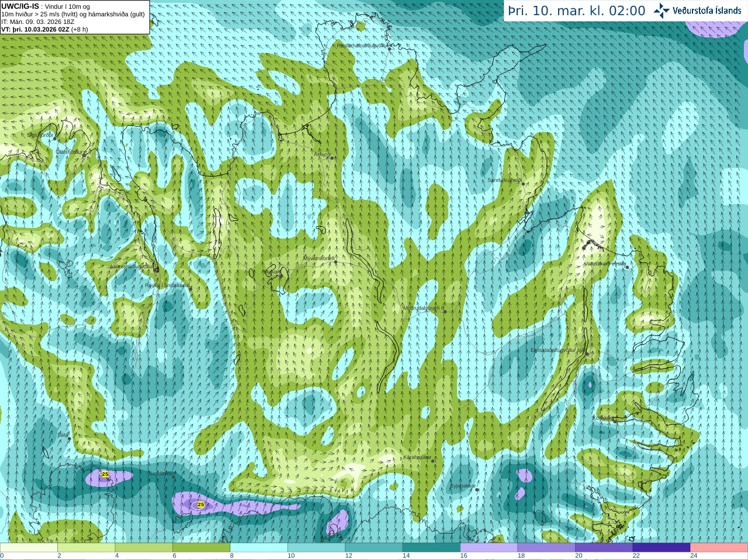Click the 'Siglufjörður' place label
This screenshot has height=560, width=748.
point(40,135)
